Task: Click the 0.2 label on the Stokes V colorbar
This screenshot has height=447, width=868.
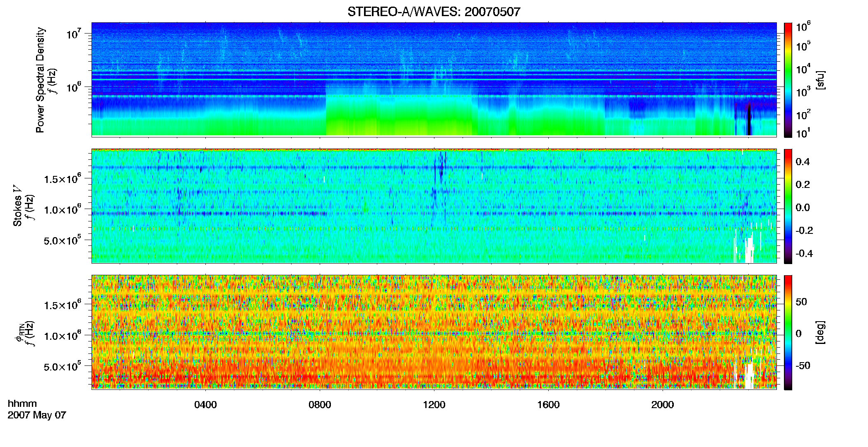Action: (803, 184)
